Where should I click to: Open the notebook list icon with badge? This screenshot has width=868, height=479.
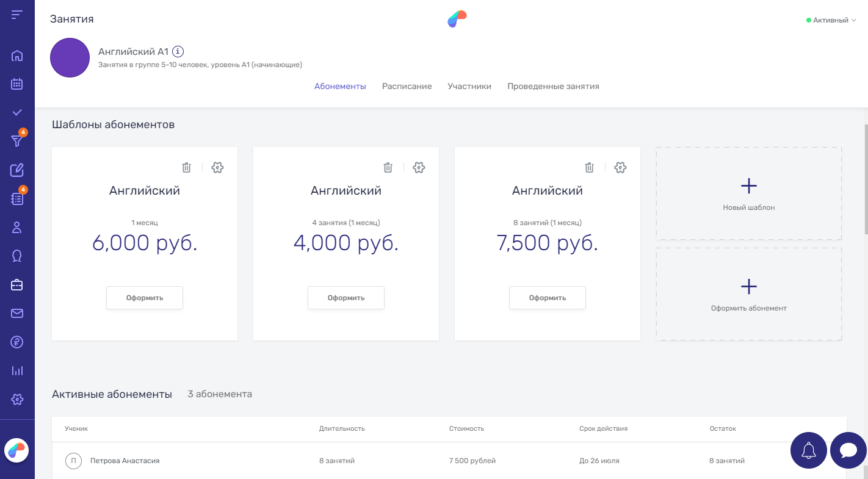pos(17,198)
